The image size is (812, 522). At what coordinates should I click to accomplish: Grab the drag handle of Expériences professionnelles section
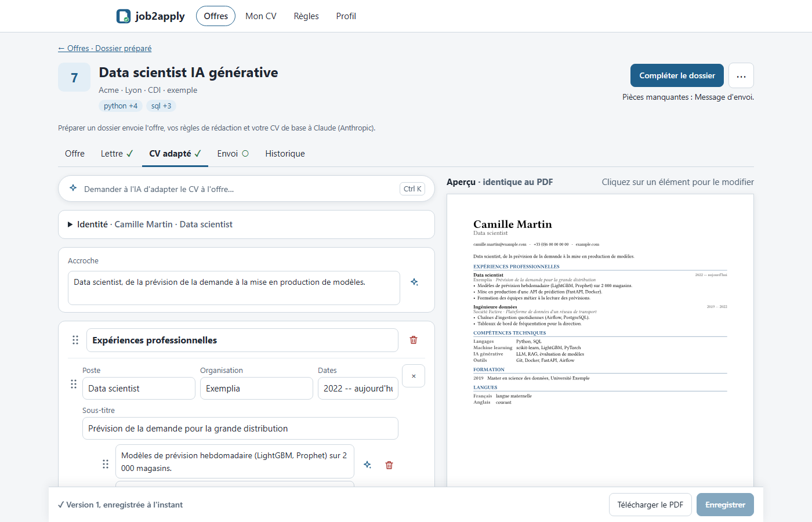pos(75,340)
